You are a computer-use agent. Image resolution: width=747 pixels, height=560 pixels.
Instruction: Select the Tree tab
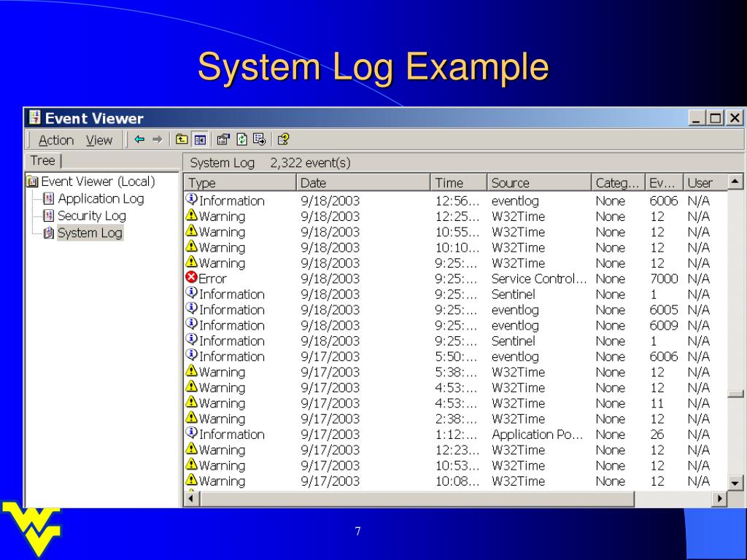43,161
